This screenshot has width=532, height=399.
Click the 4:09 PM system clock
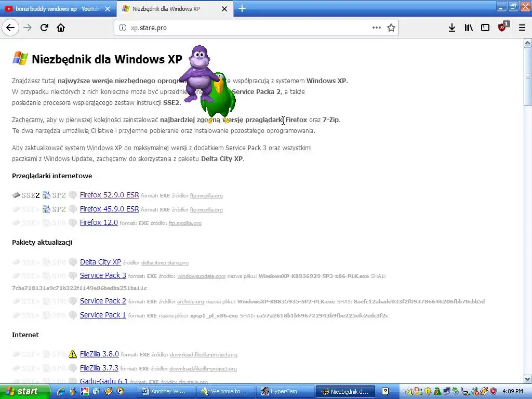click(513, 392)
